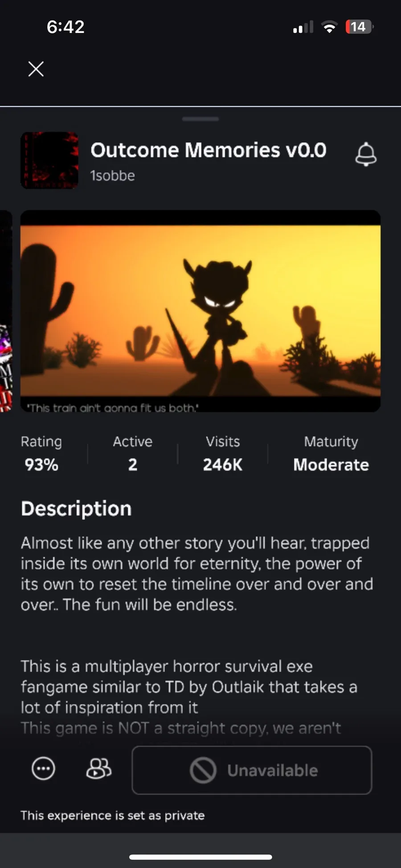
Task: Expand the faded description text
Action: pyautogui.click(x=180, y=728)
